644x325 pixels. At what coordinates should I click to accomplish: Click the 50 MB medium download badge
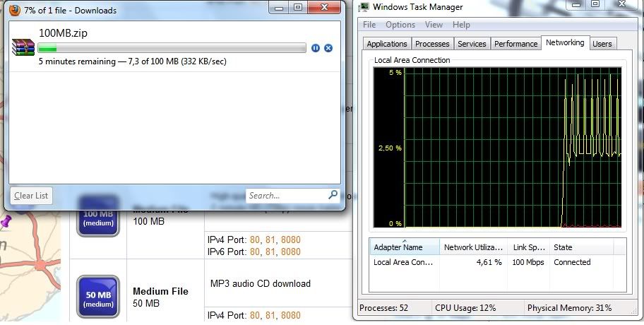pos(98,297)
